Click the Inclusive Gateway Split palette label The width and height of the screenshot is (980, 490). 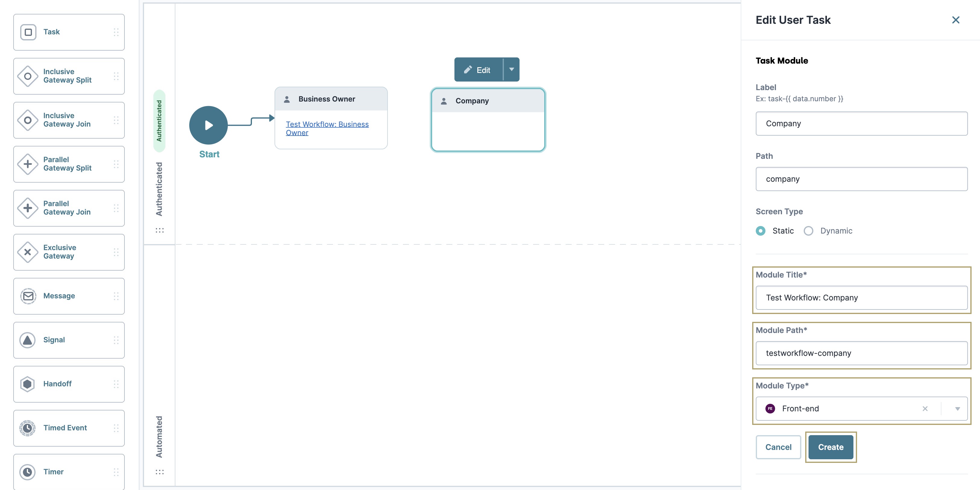tap(67, 76)
